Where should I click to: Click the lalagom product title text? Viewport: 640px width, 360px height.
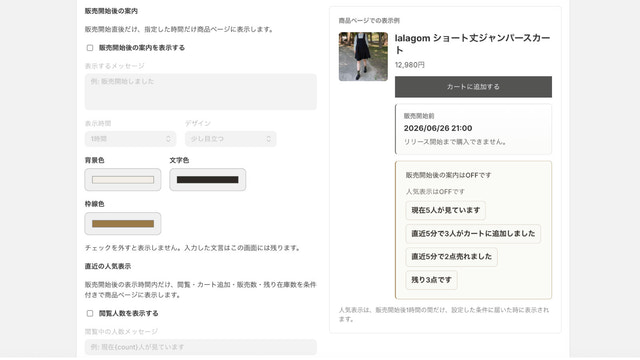pos(473,44)
